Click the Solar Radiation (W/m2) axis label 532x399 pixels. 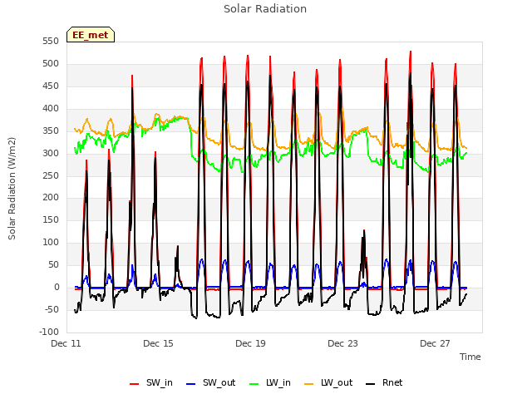tap(12, 189)
